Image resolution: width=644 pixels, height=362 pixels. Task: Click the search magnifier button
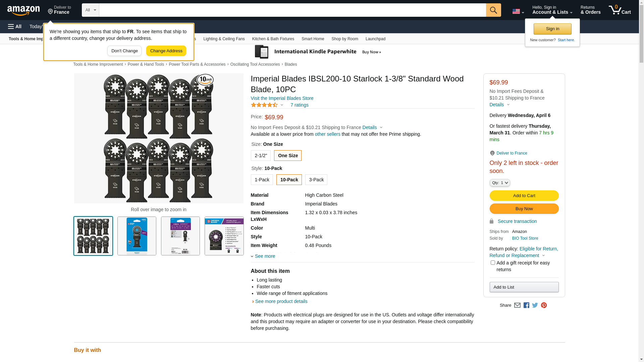(x=493, y=10)
